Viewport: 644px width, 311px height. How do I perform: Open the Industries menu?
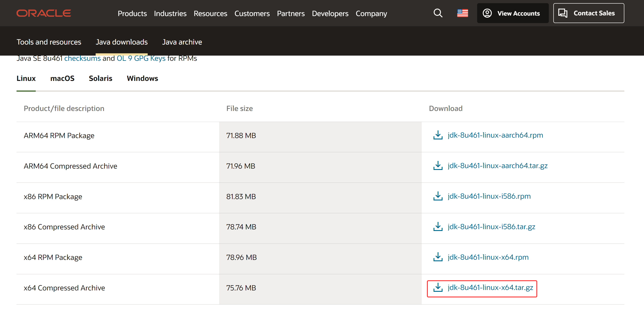pos(170,14)
